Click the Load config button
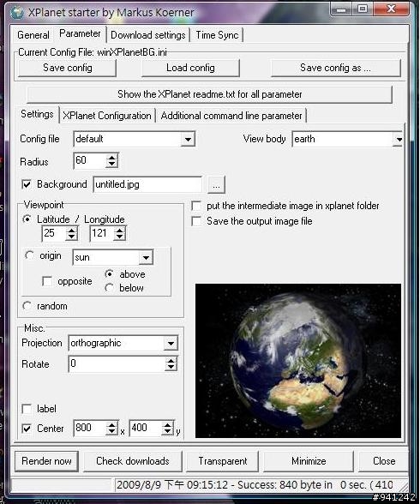 coord(190,68)
